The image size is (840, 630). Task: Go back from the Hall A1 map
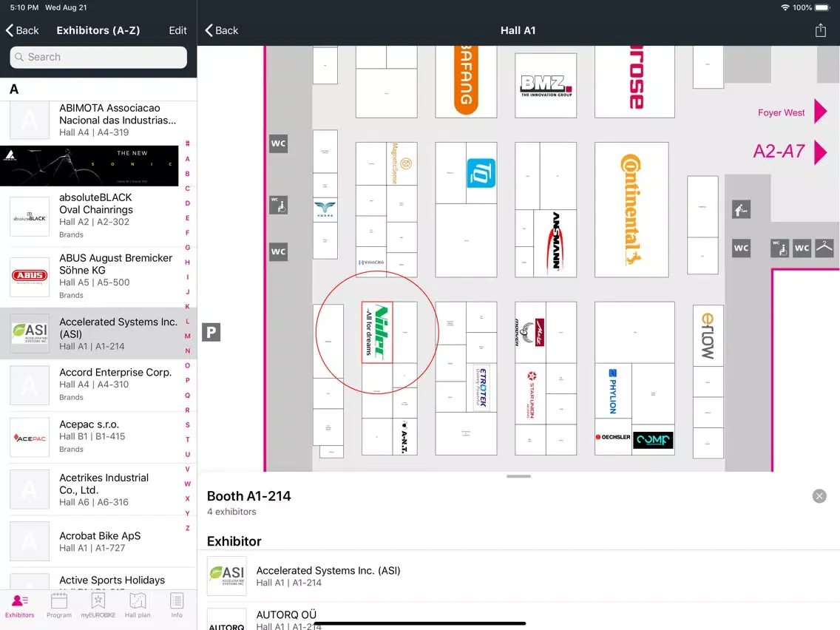click(222, 30)
